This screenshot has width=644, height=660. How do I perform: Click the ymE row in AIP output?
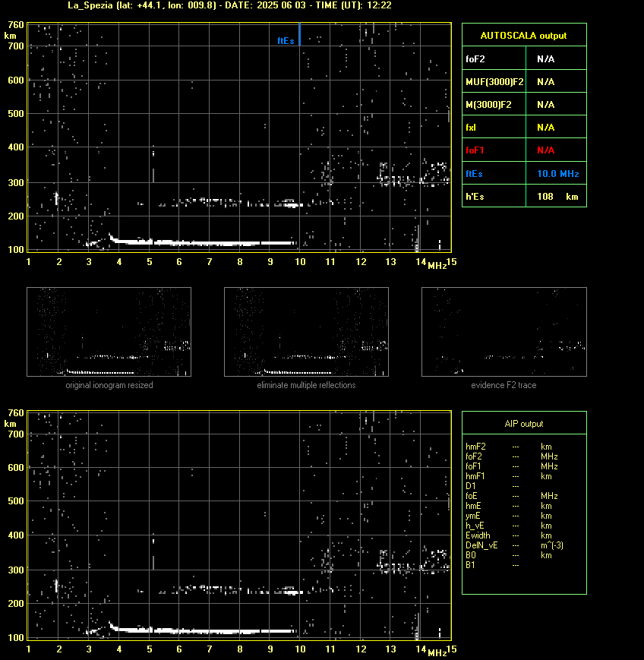[509, 516]
